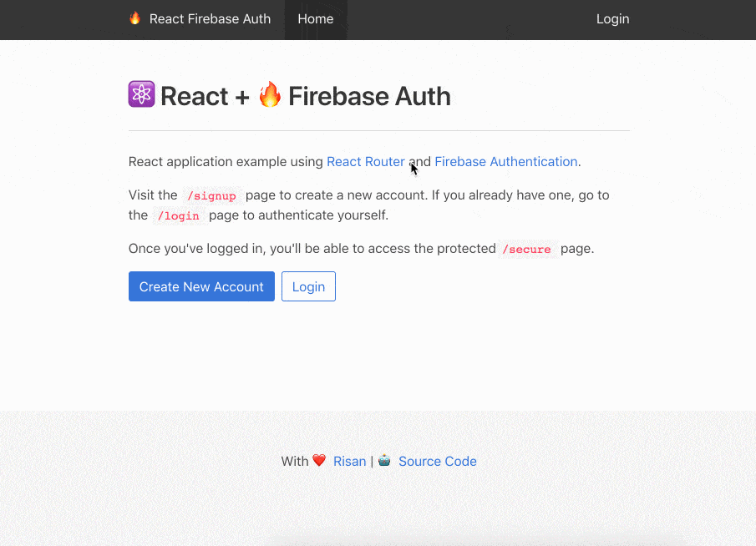756x546 pixels.
Task: Click the robot icon in the footer
Action: tap(384, 460)
